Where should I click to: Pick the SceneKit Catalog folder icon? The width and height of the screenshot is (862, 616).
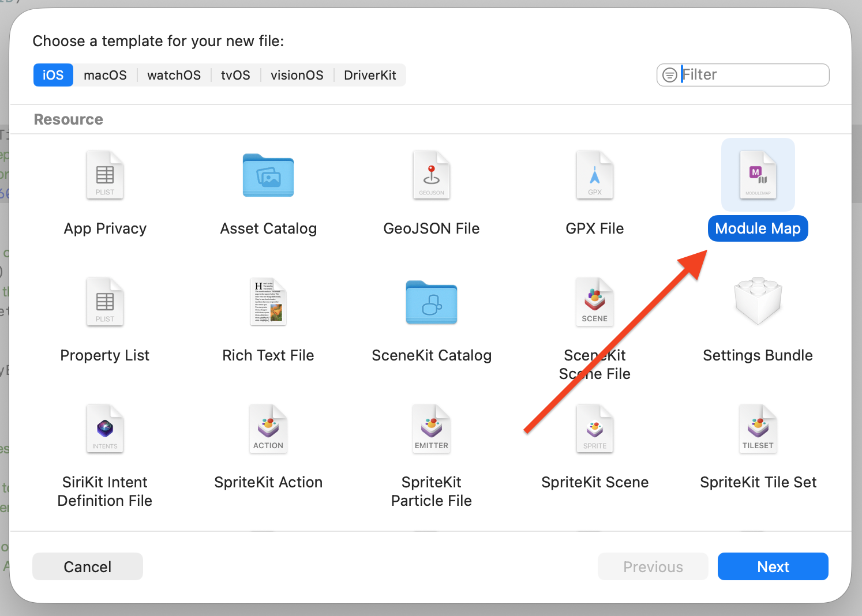tap(432, 302)
